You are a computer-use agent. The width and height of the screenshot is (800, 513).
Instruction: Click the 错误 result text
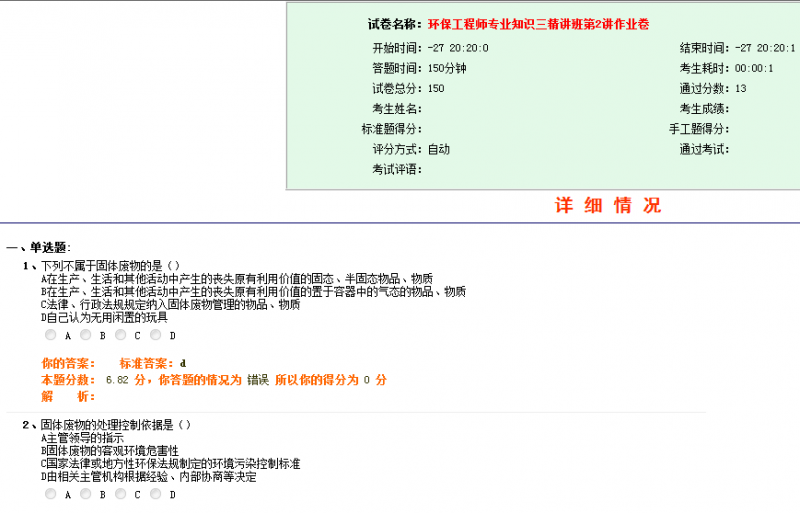[258, 380]
